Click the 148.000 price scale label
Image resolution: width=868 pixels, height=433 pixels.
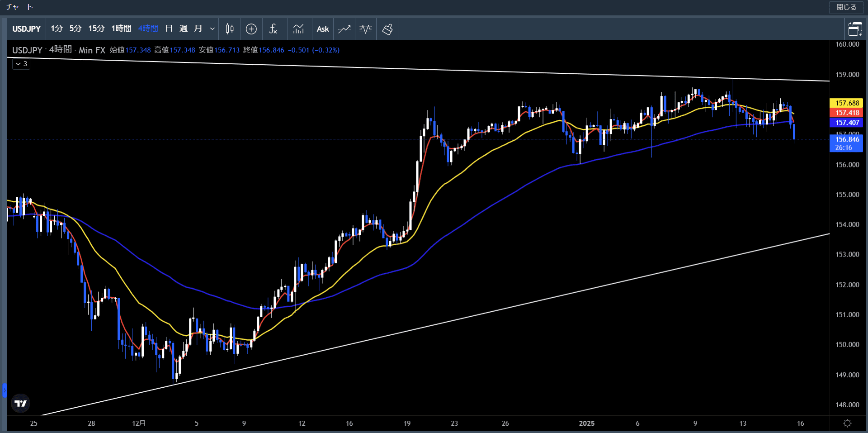tap(847, 405)
